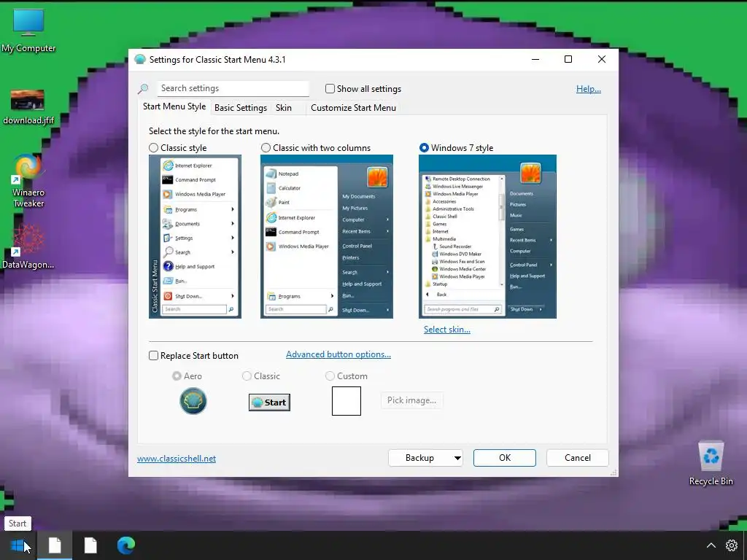747x560 pixels.
Task: Switch to the Skin tab
Action: click(284, 108)
